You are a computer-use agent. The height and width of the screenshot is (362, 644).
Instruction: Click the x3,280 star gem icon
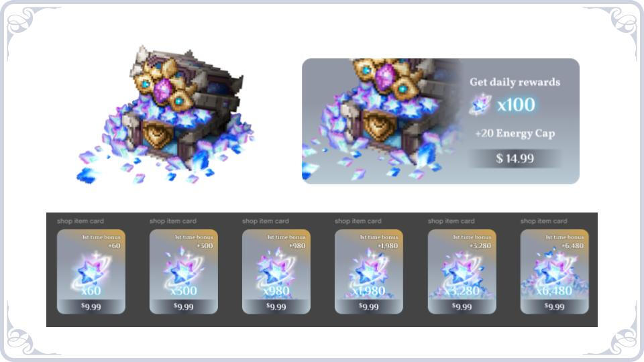(462, 271)
